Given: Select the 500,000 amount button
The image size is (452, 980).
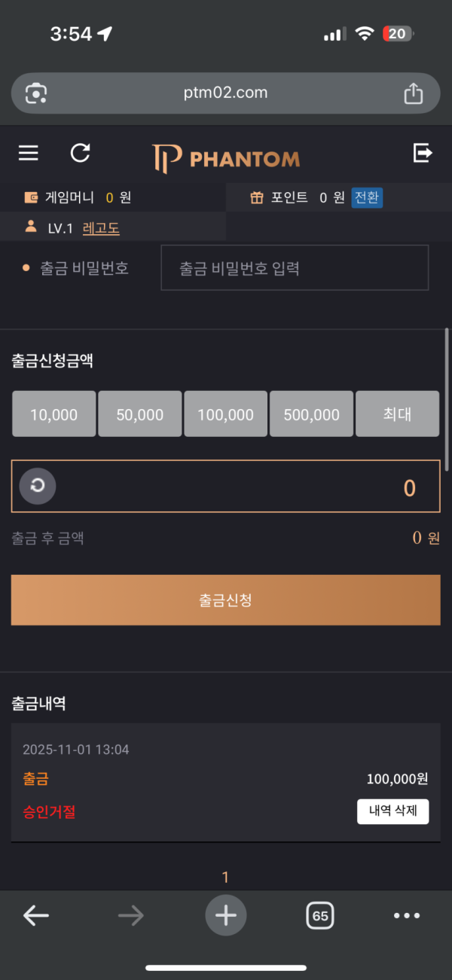Looking at the screenshot, I should pos(312,414).
